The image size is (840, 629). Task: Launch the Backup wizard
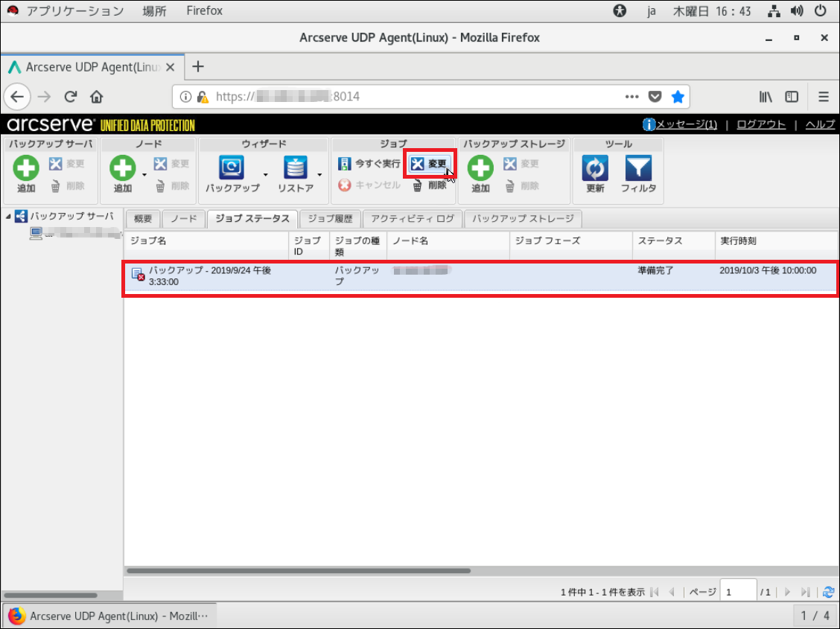point(232,174)
